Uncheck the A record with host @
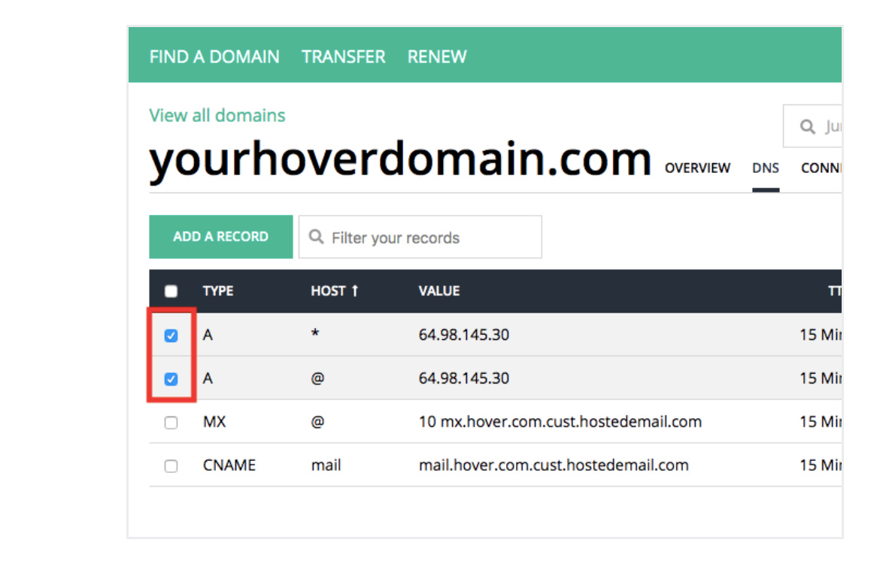The width and height of the screenshot is (880, 588). click(x=171, y=379)
